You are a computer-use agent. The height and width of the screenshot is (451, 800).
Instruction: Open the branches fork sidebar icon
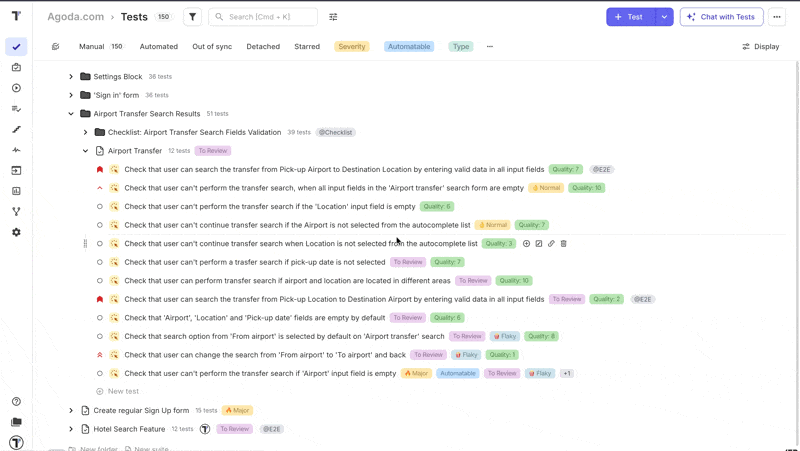click(16, 212)
